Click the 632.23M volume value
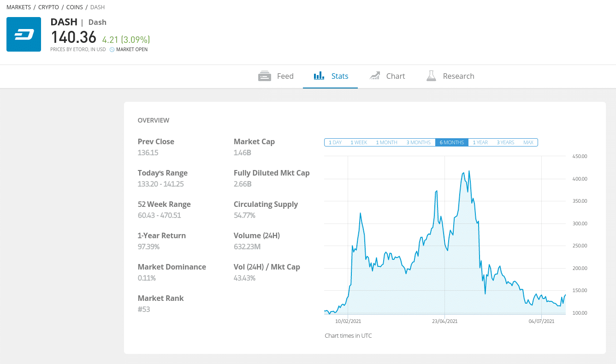Screen dimensions: 616x364 tap(247, 247)
